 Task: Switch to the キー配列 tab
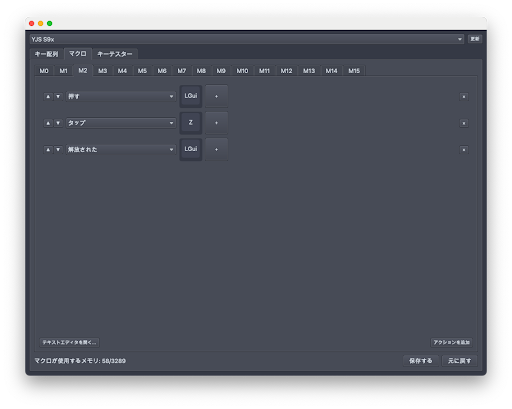click(46, 54)
